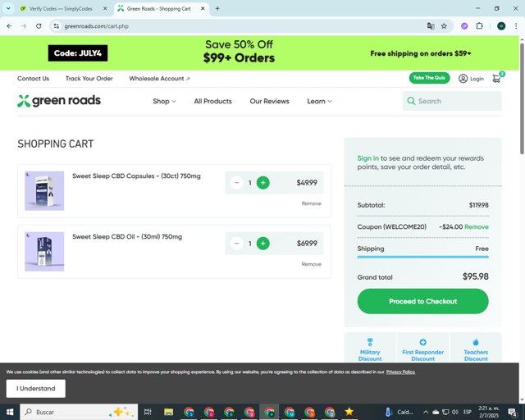This screenshot has width=525, height=420.
Task: Increase quantity of Sweet Sleep CBD Oil
Action: pos(262,243)
